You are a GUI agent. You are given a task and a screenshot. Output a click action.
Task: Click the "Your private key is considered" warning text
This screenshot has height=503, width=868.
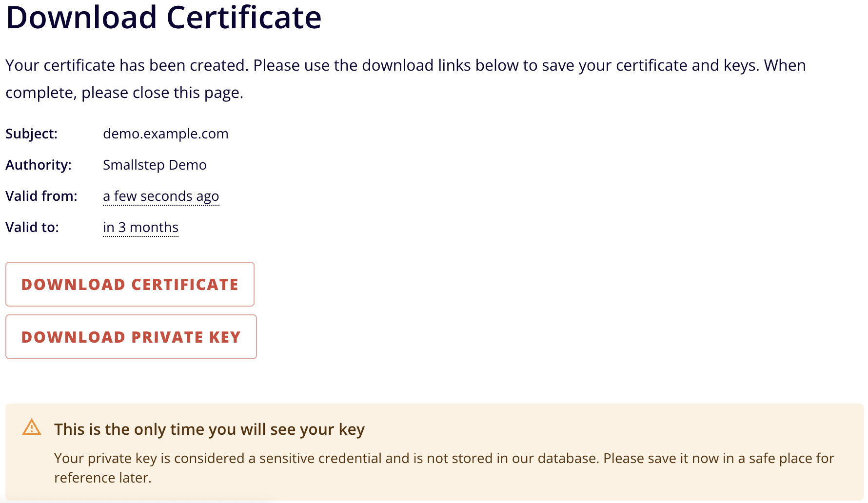[x=156, y=458]
